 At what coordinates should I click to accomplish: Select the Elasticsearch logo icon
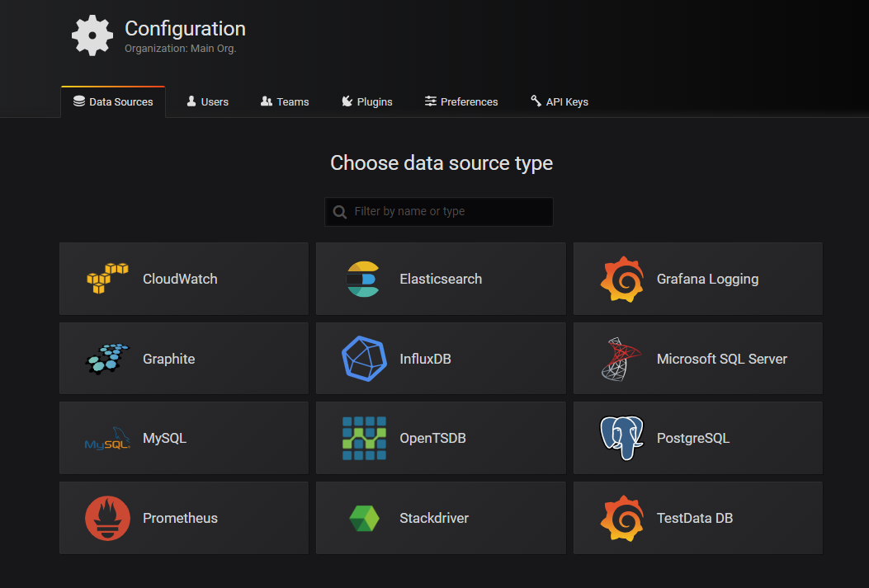coord(364,279)
